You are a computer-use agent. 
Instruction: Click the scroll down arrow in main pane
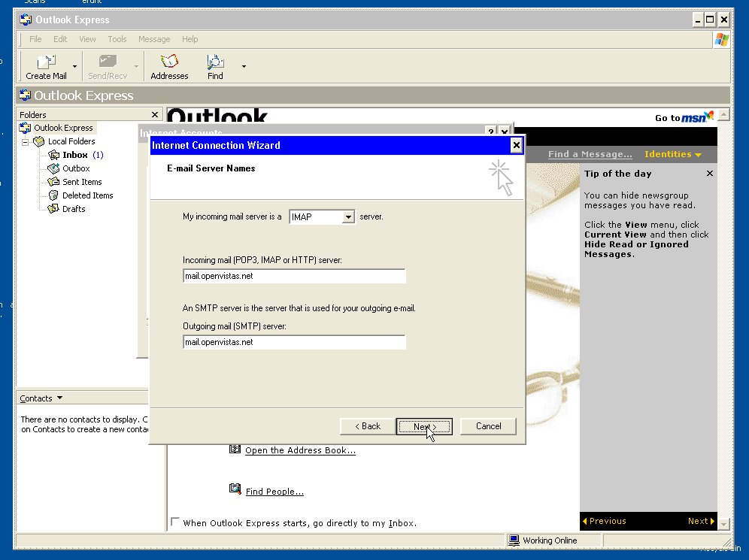coord(723,524)
